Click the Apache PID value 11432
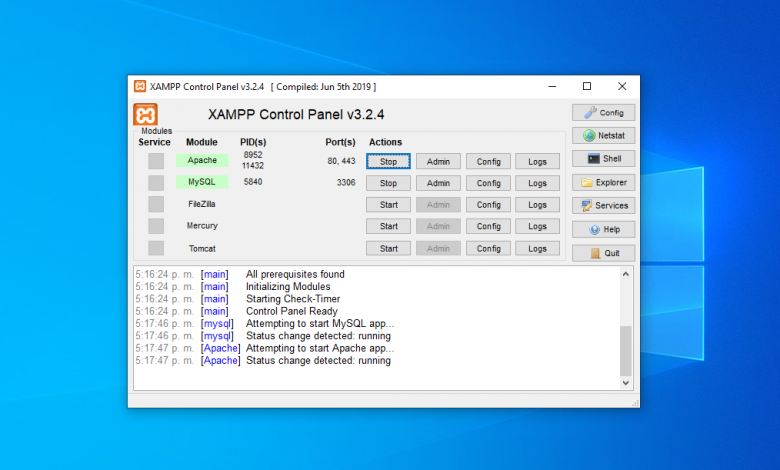The height and width of the screenshot is (470, 780). pos(253,165)
